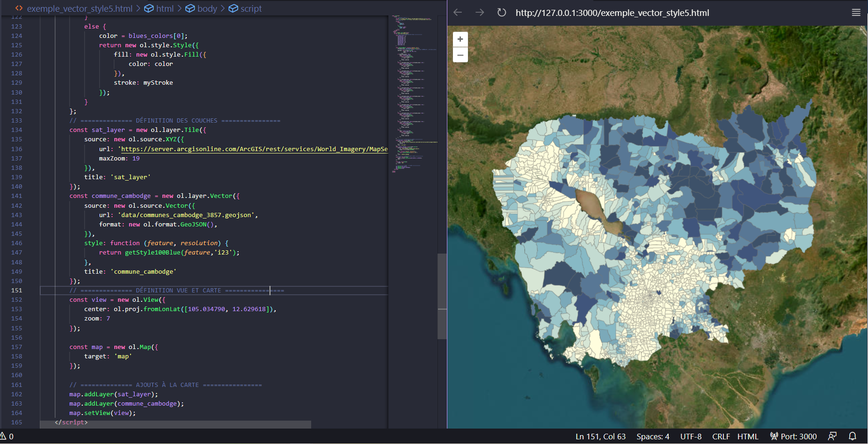868x444 pixels.
Task: Zoom out on the map with the − button
Action: [460, 55]
